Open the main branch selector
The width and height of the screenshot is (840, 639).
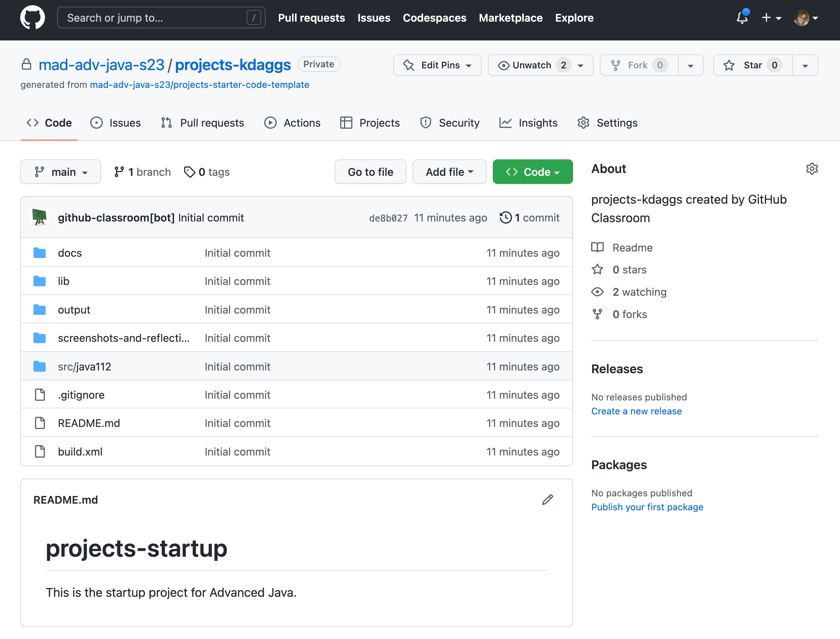click(61, 172)
